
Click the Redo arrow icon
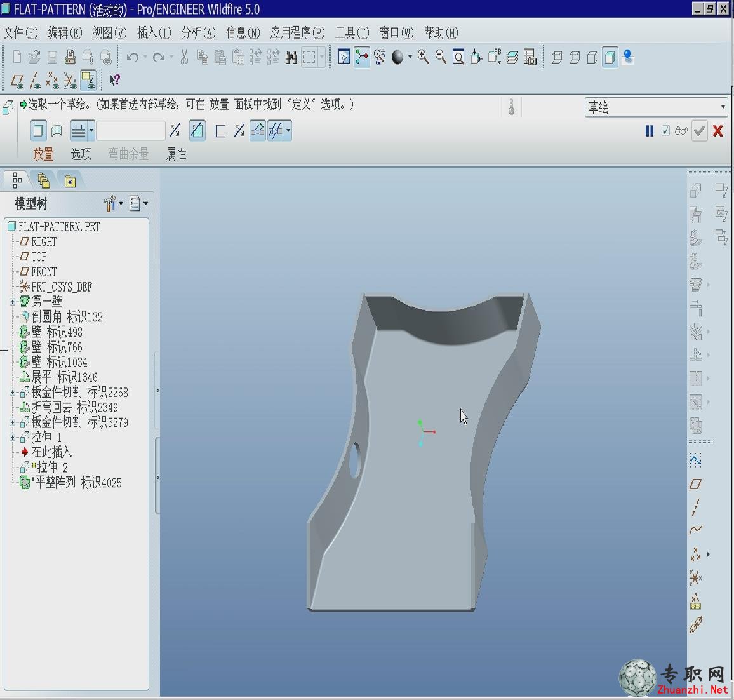coord(159,57)
